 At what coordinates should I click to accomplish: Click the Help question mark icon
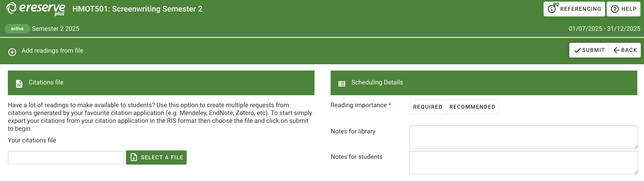pos(615,9)
